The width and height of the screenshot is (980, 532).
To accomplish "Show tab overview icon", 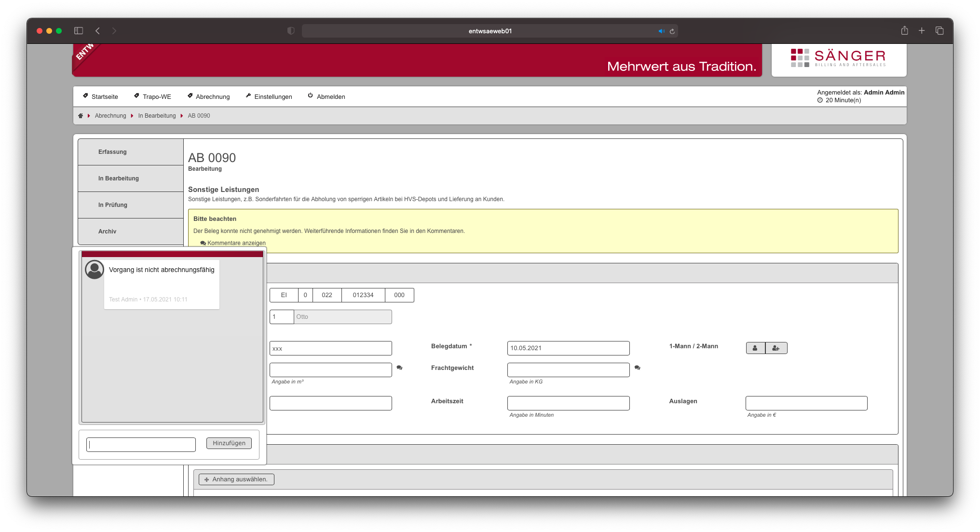I will (x=939, y=30).
